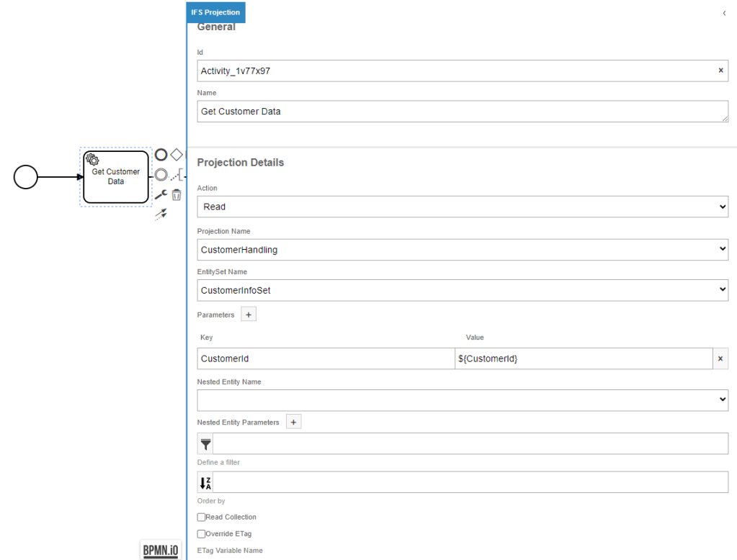
Task: Add text annotation from context pad
Action: (178, 175)
